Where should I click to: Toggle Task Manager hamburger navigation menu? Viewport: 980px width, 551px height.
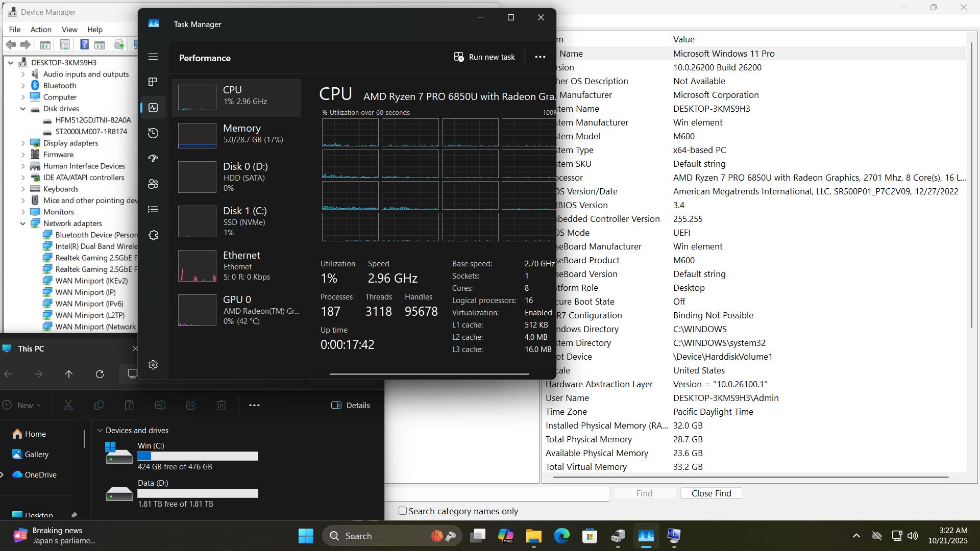pyautogui.click(x=153, y=57)
